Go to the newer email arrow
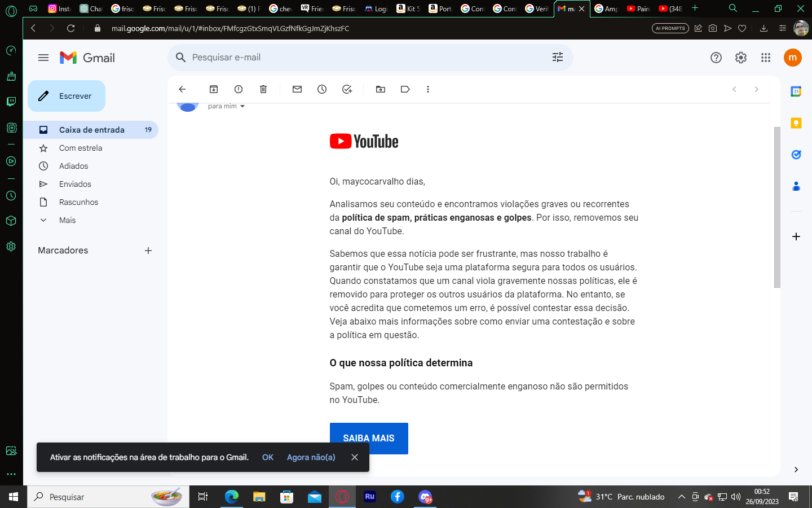 point(734,89)
